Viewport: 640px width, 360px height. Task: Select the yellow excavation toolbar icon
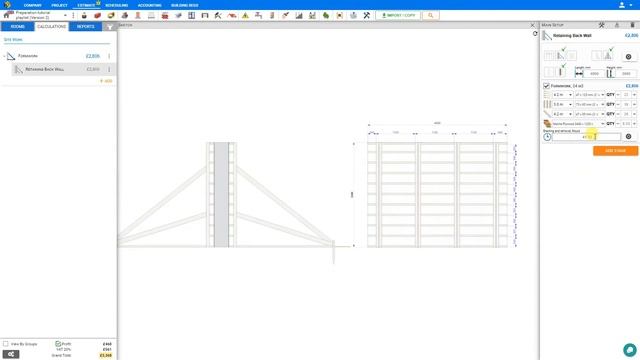tap(111, 16)
